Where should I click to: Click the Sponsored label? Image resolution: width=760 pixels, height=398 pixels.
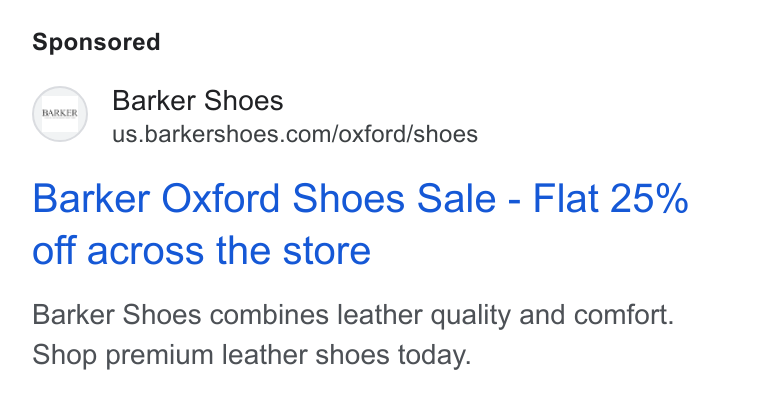pos(96,42)
